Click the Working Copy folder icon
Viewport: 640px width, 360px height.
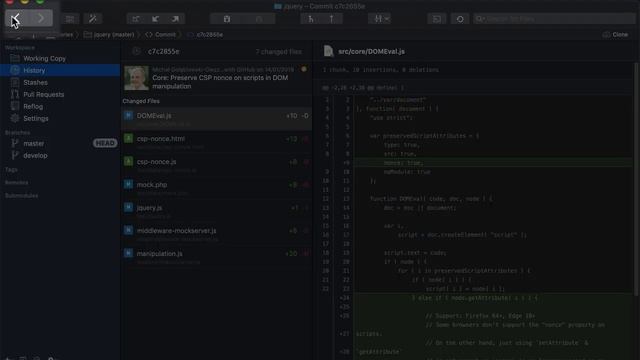click(15, 58)
